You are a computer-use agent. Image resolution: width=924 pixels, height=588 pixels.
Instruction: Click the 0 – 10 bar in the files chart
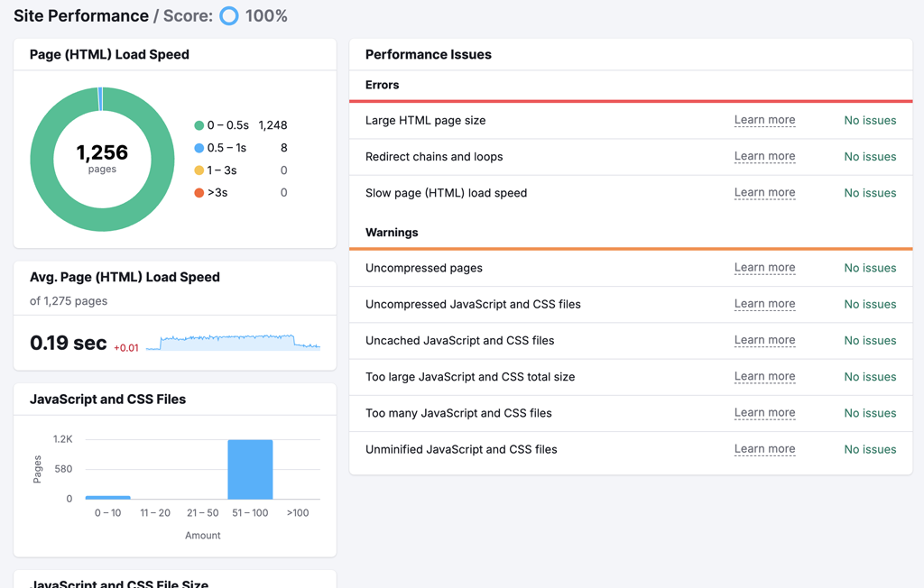click(108, 498)
